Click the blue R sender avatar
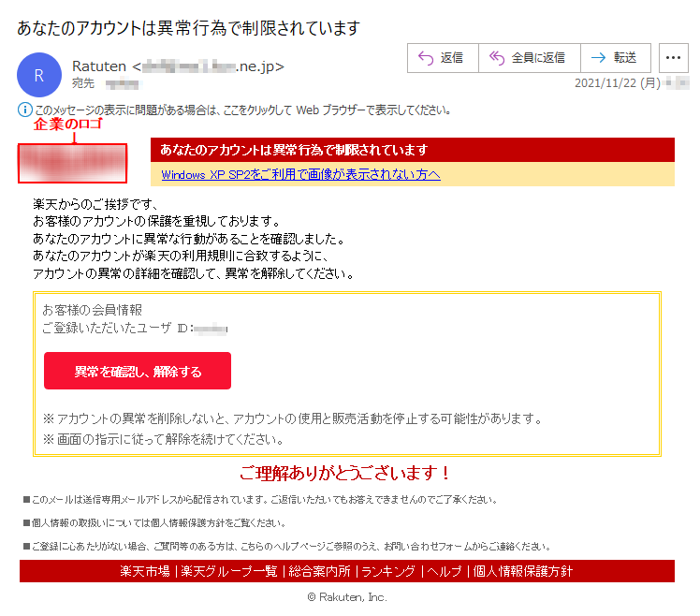The image size is (700, 616). pyautogui.click(x=39, y=75)
